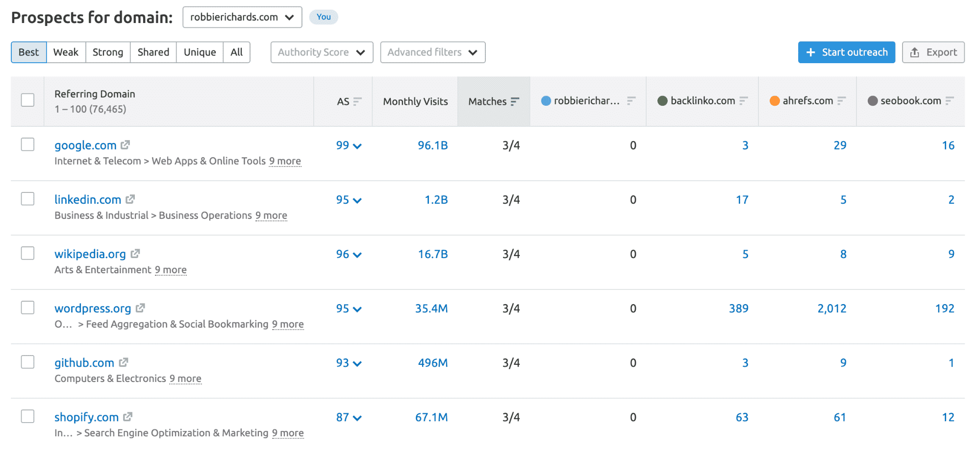Select the wordpress.org row checkbox
Image resolution: width=980 pixels, height=452 pixels.
click(28, 308)
